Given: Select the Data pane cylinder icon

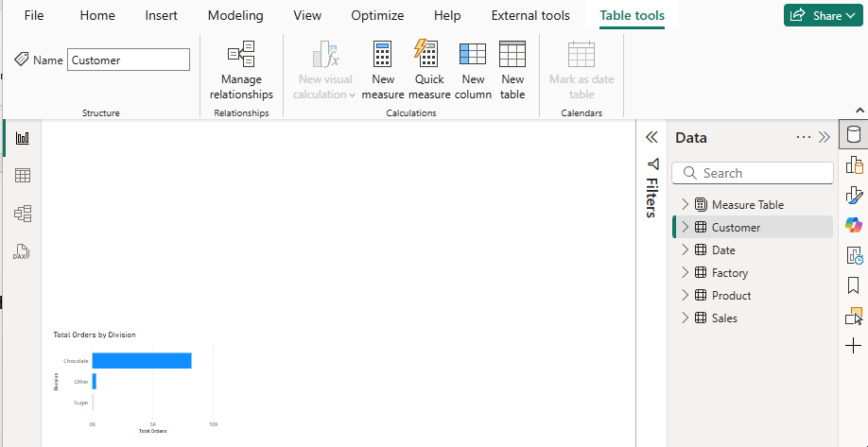Looking at the screenshot, I should coord(854,134).
